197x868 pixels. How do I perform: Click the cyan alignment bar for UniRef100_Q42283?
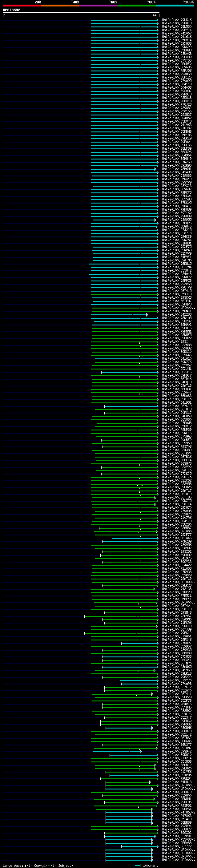point(119,315)
